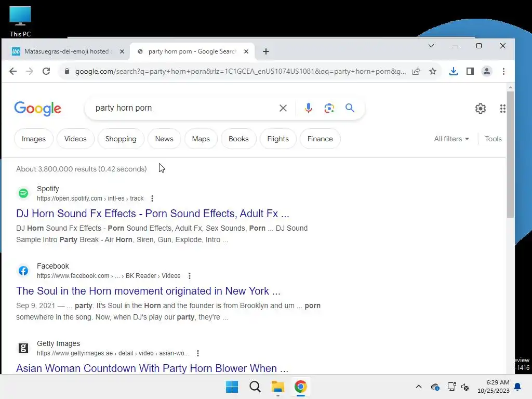Click the muted volume tray icon
Screen dimensions: 532x399
point(465,387)
